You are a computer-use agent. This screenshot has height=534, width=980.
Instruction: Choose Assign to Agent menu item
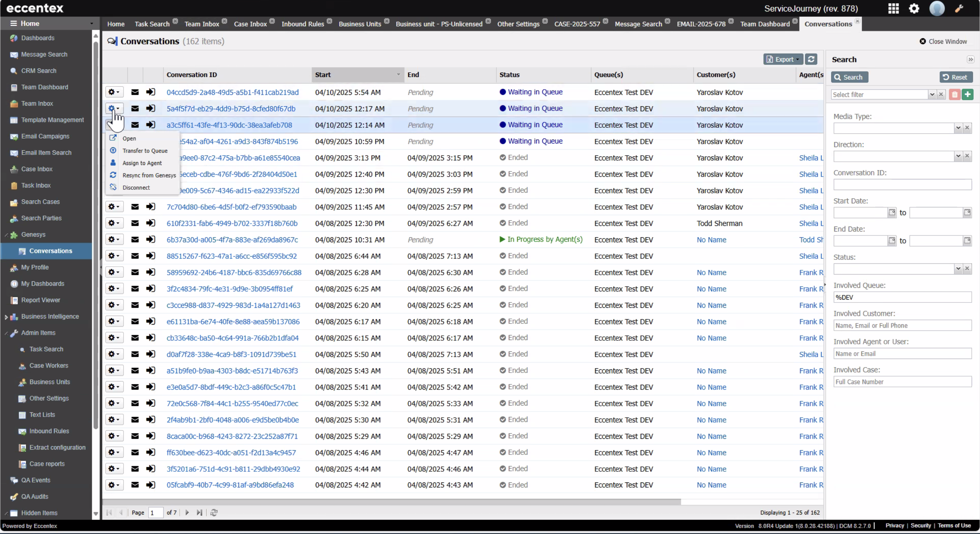coord(142,163)
